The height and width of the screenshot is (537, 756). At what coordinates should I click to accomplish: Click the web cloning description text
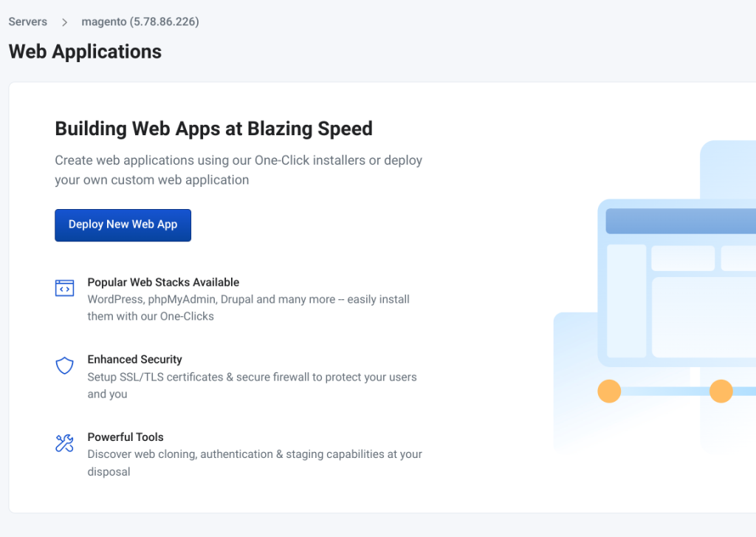[x=255, y=462]
